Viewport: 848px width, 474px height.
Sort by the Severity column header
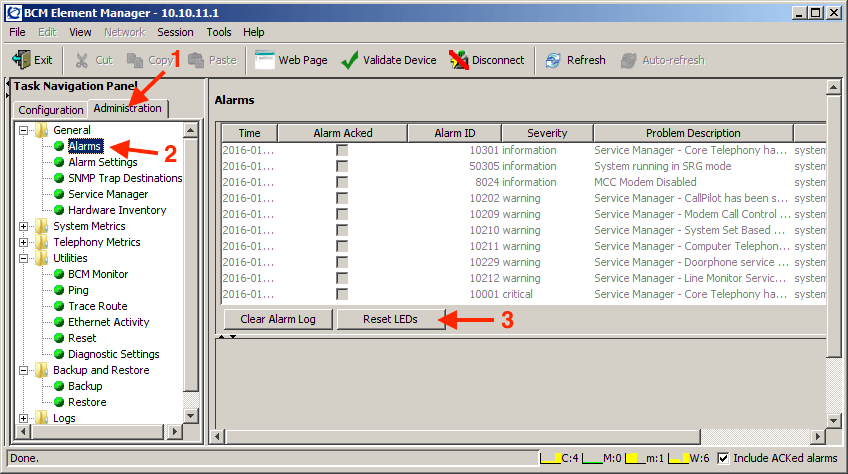[x=547, y=133]
